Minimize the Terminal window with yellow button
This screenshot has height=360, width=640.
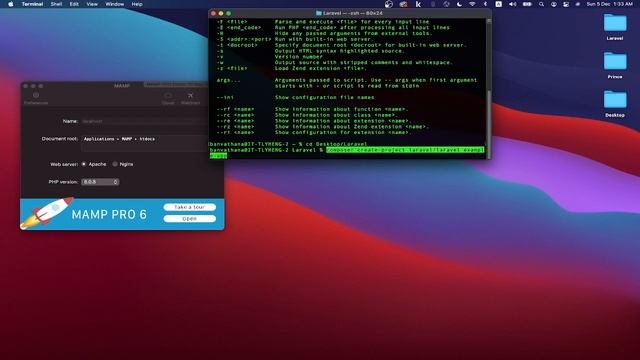[221, 13]
